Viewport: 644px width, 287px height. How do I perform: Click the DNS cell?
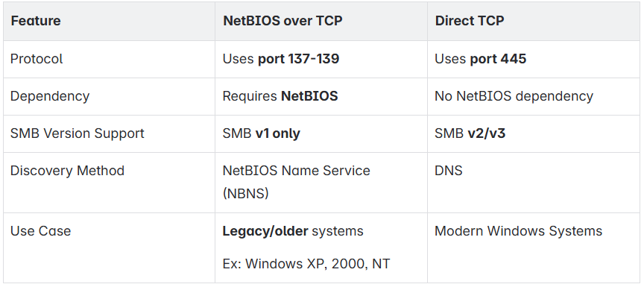449,171
